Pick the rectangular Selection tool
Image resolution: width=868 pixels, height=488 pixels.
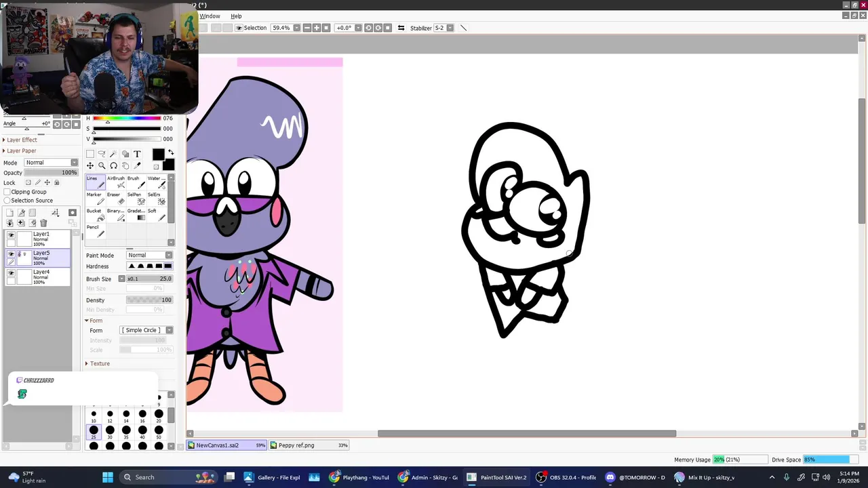90,154
